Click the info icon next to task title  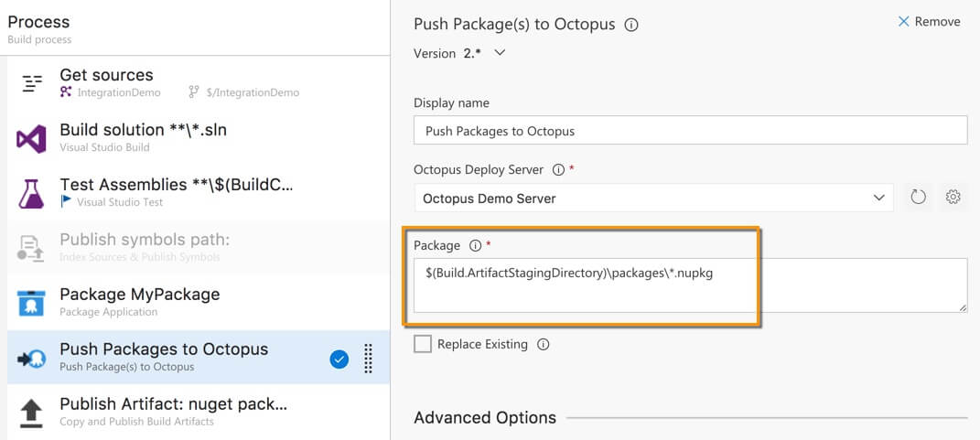(x=631, y=25)
